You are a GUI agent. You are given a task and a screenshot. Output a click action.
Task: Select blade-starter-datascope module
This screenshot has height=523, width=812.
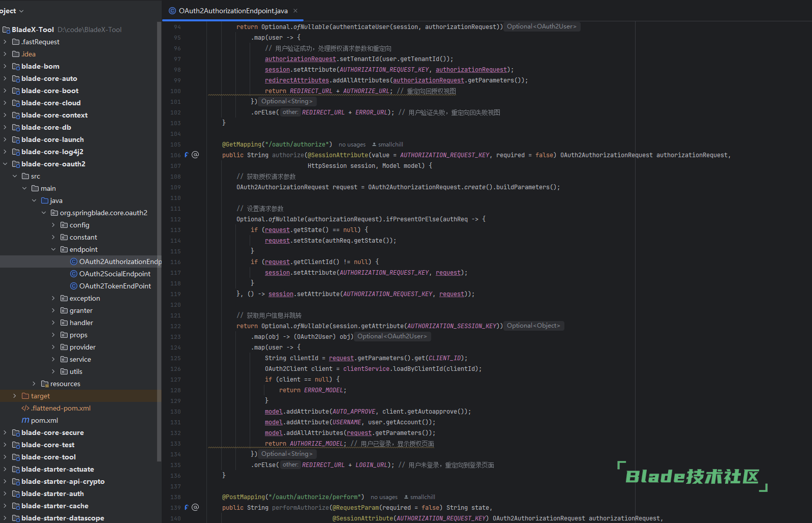63,518
